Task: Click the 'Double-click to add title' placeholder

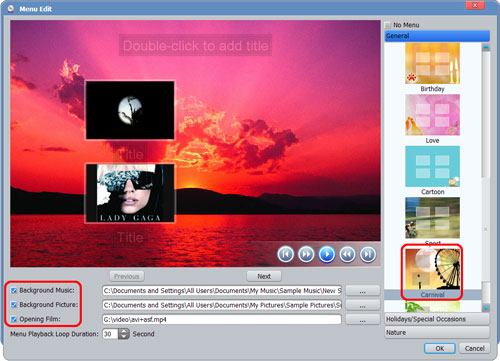Action: point(195,46)
